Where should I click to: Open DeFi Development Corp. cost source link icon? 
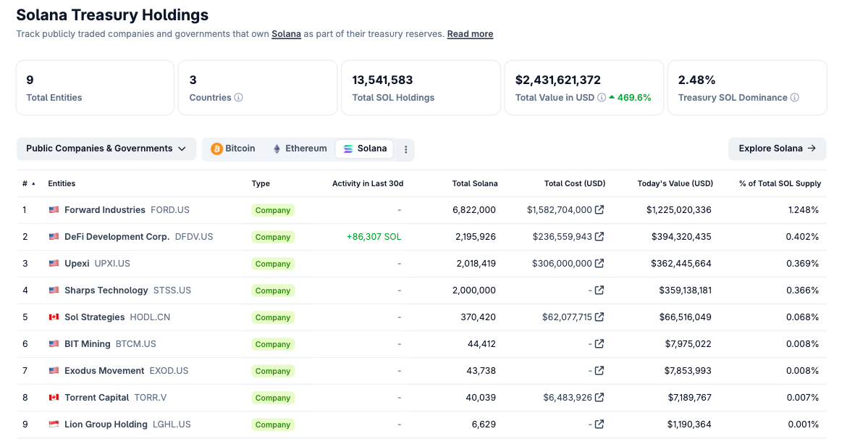[599, 237]
